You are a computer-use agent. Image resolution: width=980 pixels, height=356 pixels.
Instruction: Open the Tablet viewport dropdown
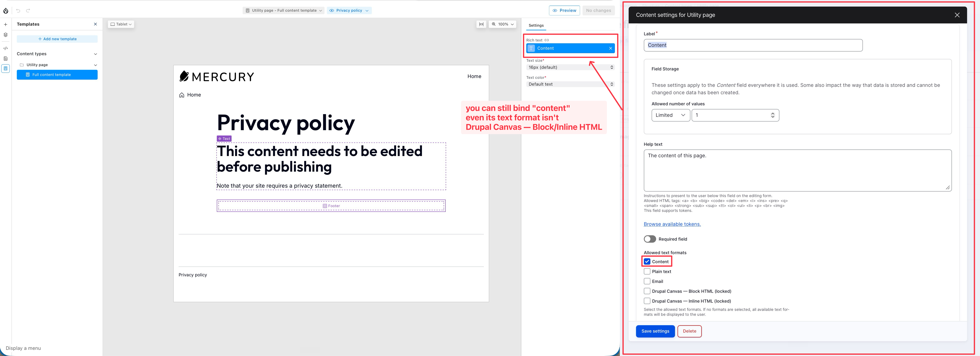coord(121,24)
